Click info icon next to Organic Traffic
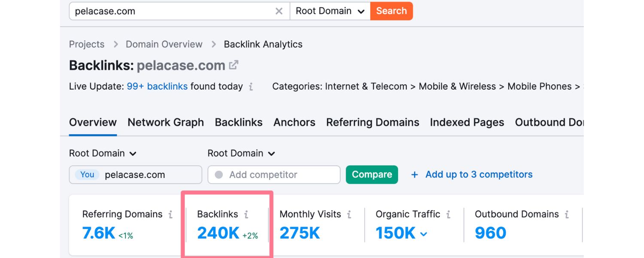Image resolution: width=644 pixels, height=258 pixels. (x=448, y=215)
